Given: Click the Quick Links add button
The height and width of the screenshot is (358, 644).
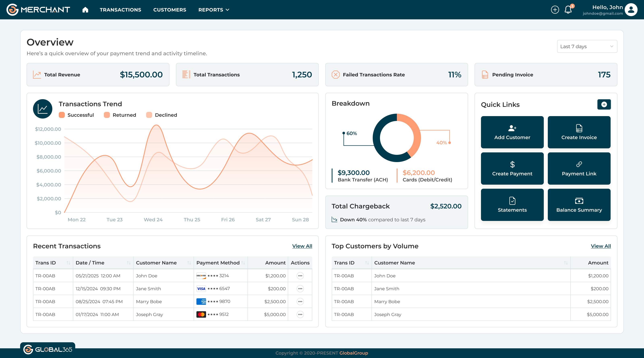Looking at the screenshot, I should [x=604, y=104].
